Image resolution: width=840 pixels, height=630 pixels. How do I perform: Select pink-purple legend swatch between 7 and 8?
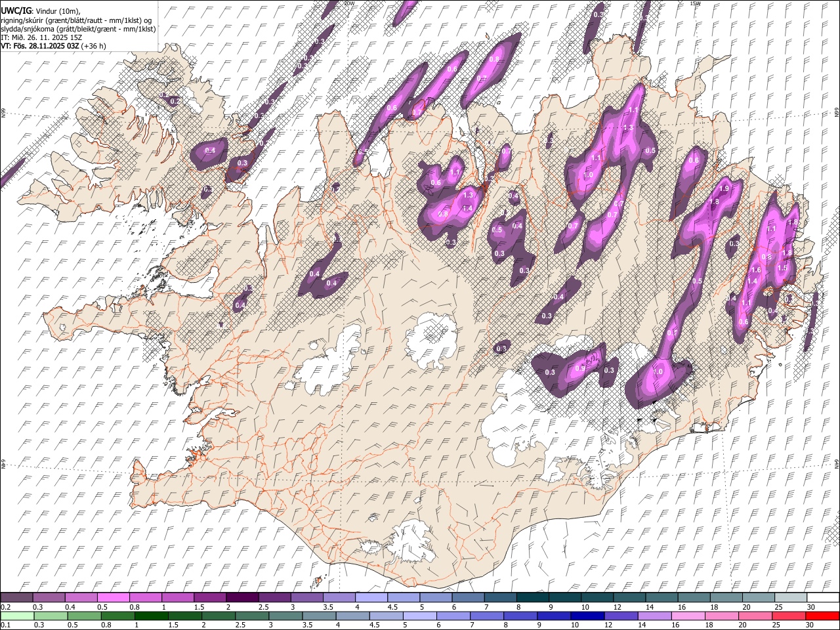(500, 597)
